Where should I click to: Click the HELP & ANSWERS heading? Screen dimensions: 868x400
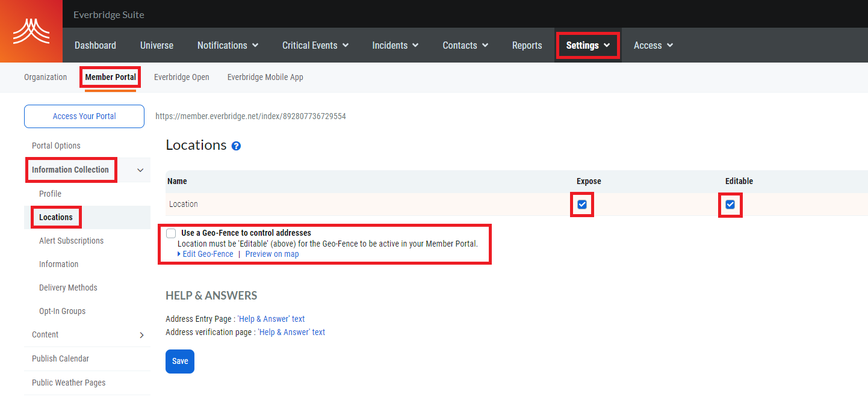click(x=211, y=295)
